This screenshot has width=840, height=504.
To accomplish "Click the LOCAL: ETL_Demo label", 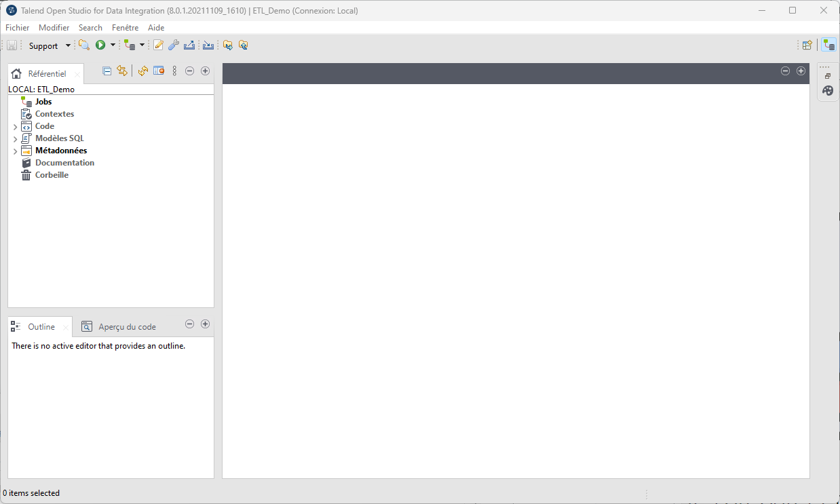I will pyautogui.click(x=41, y=90).
